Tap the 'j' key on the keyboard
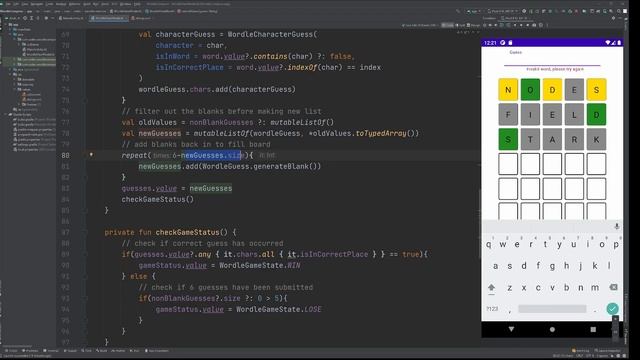This screenshot has height=360, width=640. point(580,266)
